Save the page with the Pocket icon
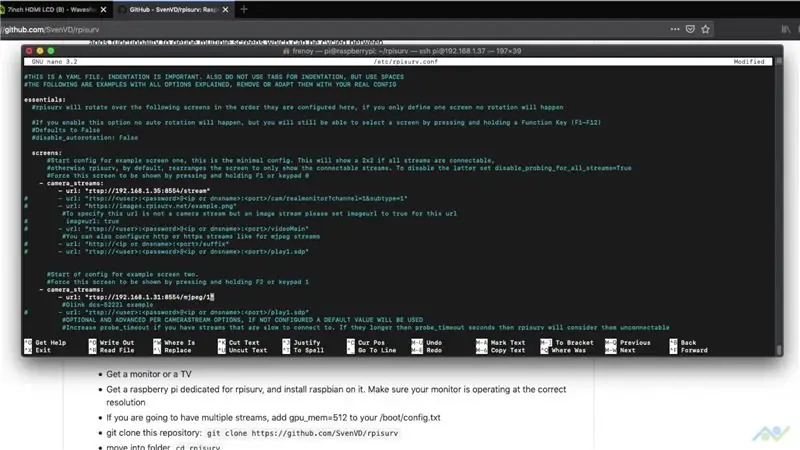Image resolution: width=800 pixels, height=450 pixels. click(x=690, y=29)
